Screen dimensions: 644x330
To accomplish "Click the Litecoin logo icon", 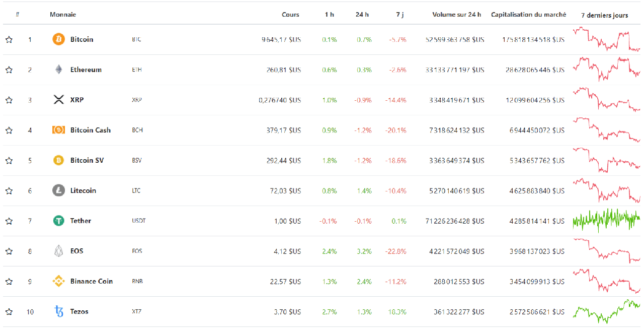I will (x=59, y=190).
